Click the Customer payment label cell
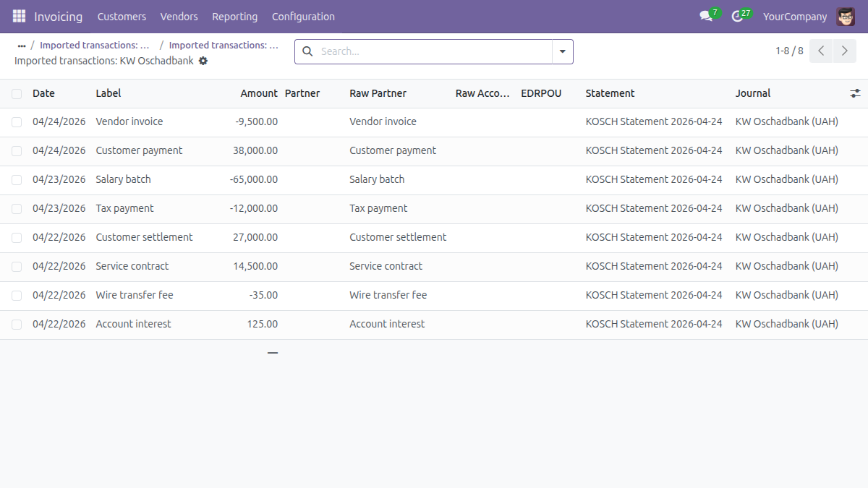This screenshot has width=868, height=488. 139,150
